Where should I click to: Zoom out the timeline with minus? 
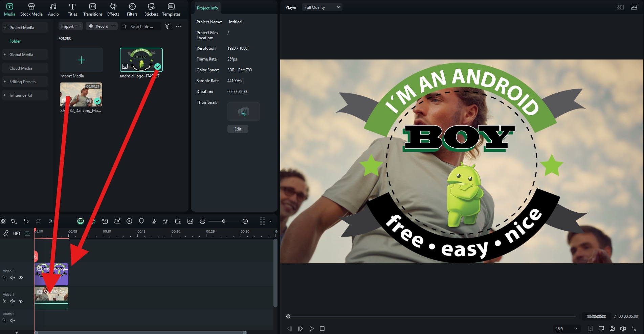202,221
